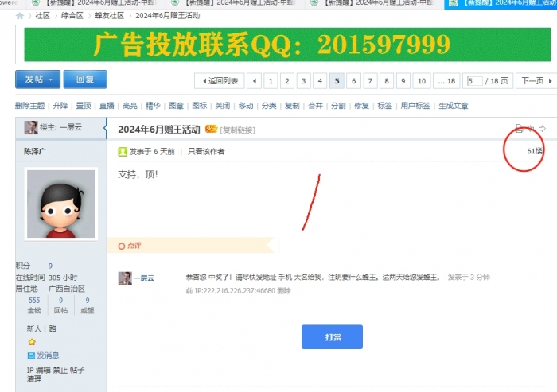Viewport: 557px width, 392px height.
Task: Click the page number input field
Action: tap(475, 80)
